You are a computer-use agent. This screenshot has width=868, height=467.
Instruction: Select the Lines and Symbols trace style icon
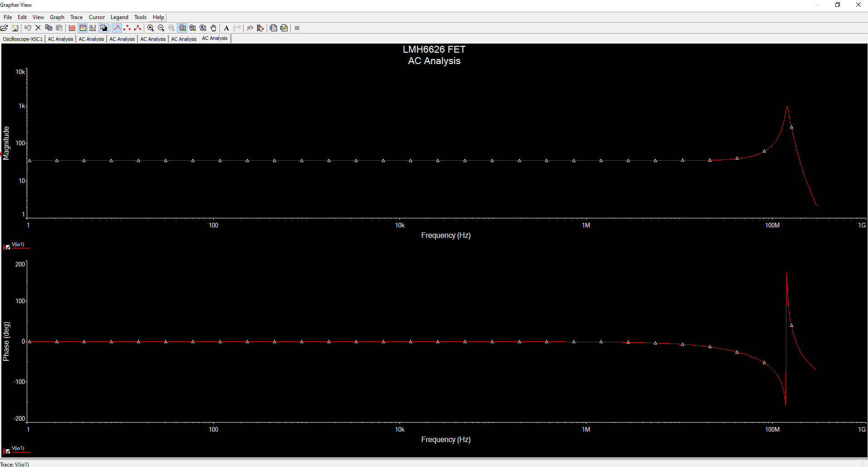point(138,28)
